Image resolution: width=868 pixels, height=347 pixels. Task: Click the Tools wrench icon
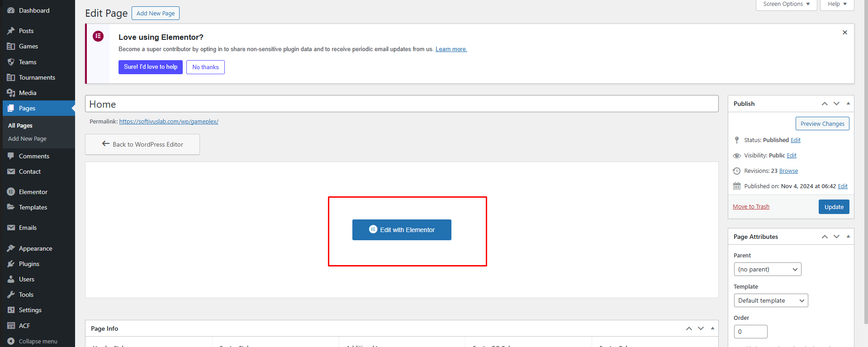coord(11,295)
